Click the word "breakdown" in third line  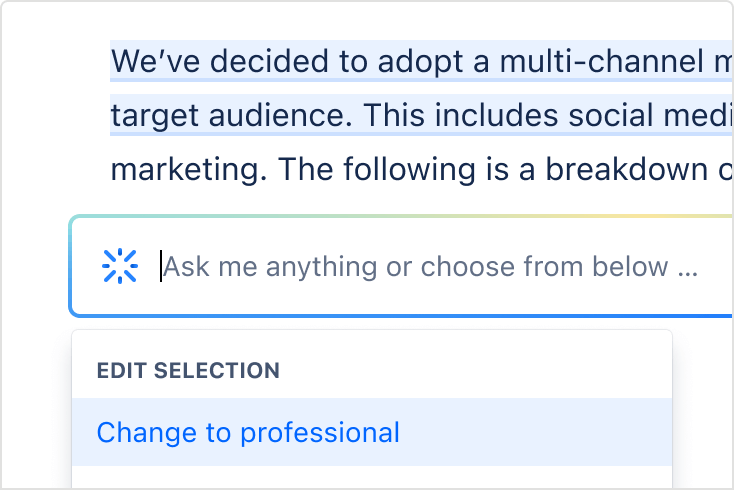pyautogui.click(x=626, y=169)
